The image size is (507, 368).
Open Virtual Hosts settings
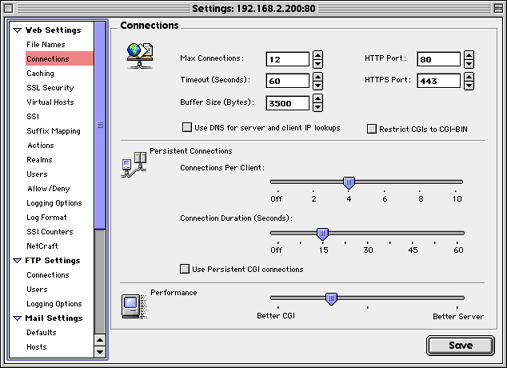click(x=50, y=102)
